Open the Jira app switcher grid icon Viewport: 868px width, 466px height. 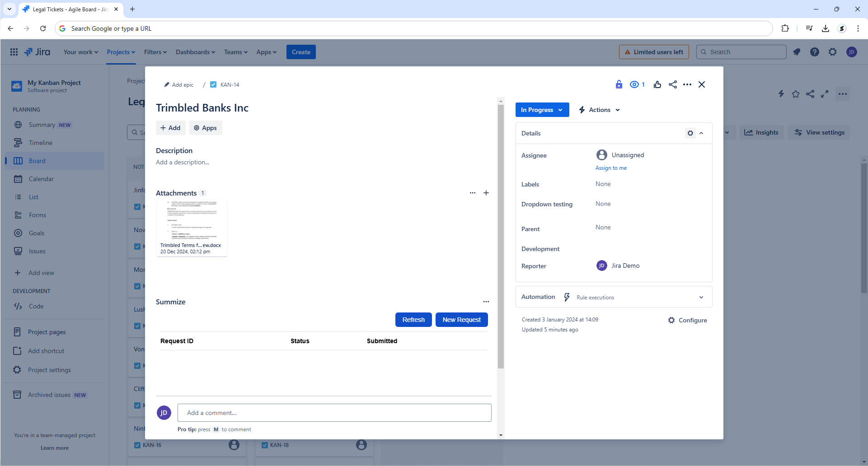coord(14,52)
